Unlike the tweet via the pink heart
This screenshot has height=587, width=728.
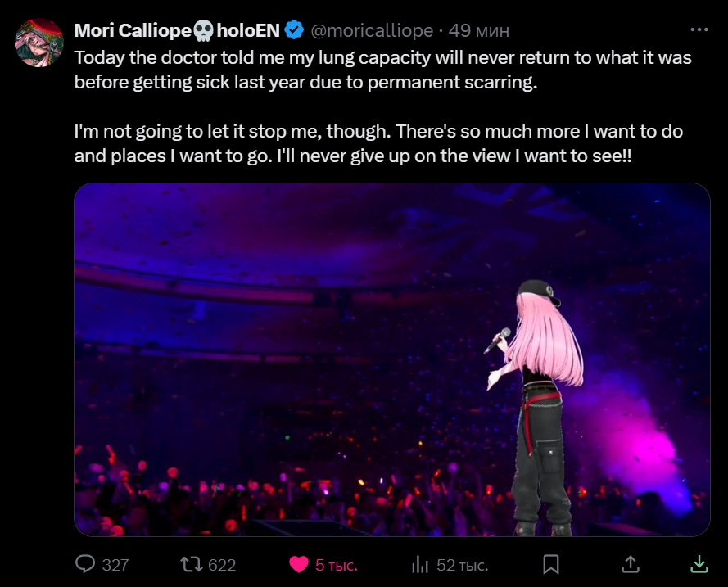[x=299, y=564]
